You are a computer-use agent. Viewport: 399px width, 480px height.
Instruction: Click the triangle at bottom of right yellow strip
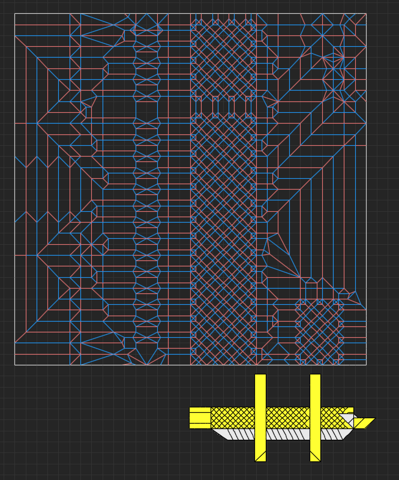pyautogui.click(x=315, y=456)
